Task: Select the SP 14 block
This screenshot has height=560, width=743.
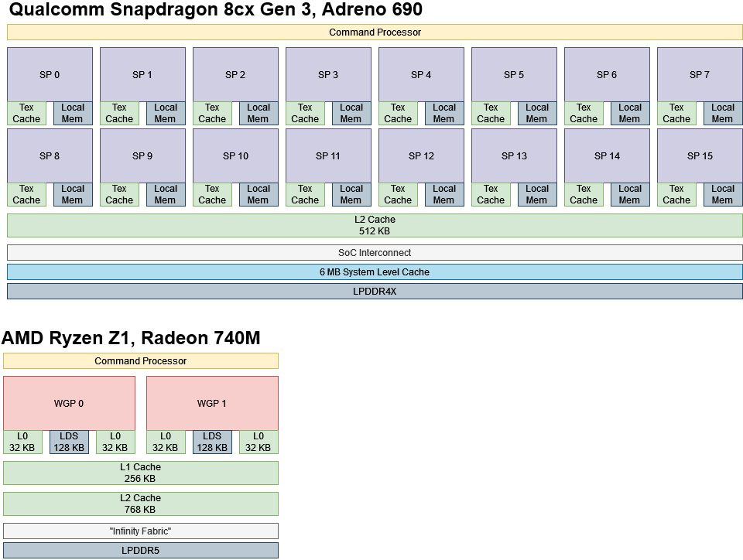Action: [x=607, y=155]
